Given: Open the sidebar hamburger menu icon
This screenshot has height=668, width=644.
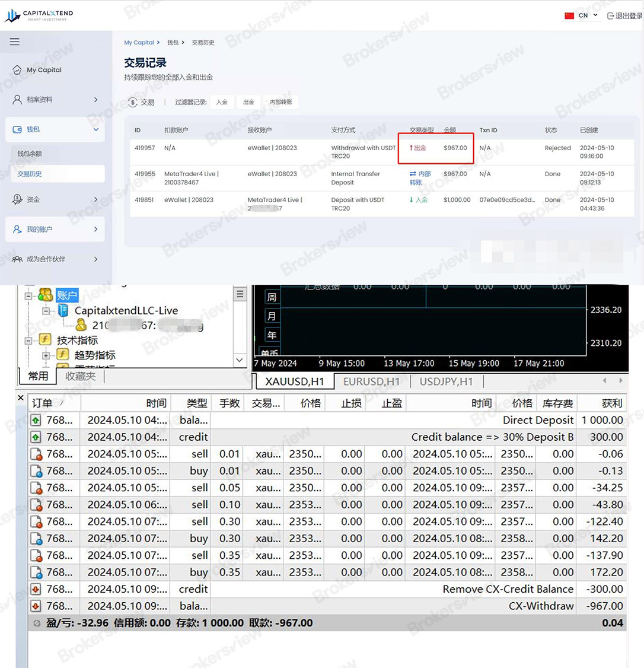Looking at the screenshot, I should click(14, 42).
